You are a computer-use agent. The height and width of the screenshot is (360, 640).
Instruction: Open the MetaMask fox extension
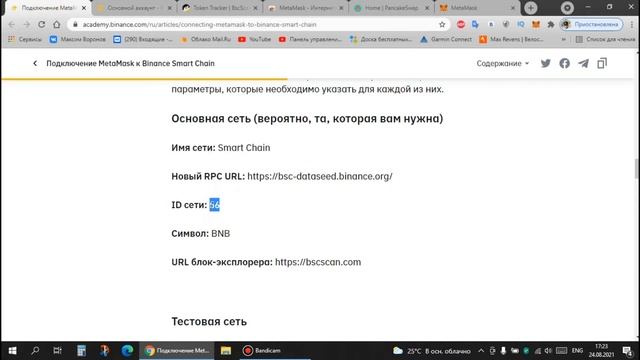536,24
